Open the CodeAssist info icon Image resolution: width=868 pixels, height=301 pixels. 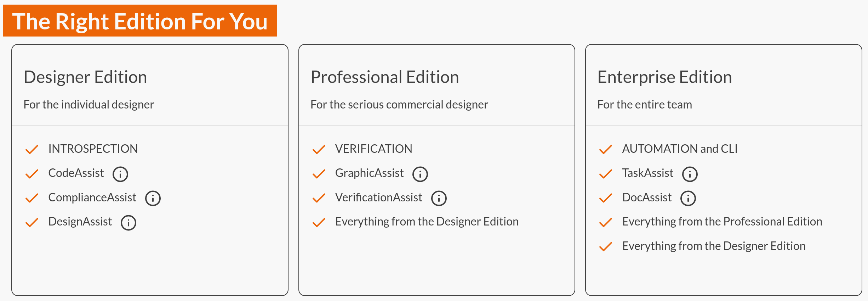pyautogui.click(x=120, y=174)
